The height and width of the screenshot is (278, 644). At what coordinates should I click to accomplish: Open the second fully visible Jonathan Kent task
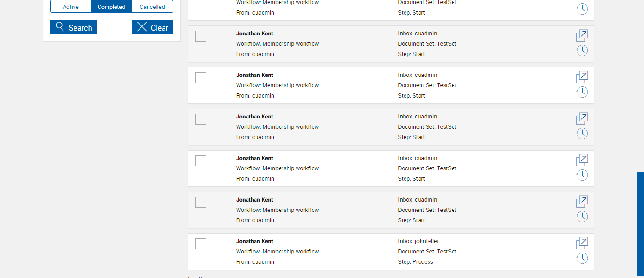582,77
